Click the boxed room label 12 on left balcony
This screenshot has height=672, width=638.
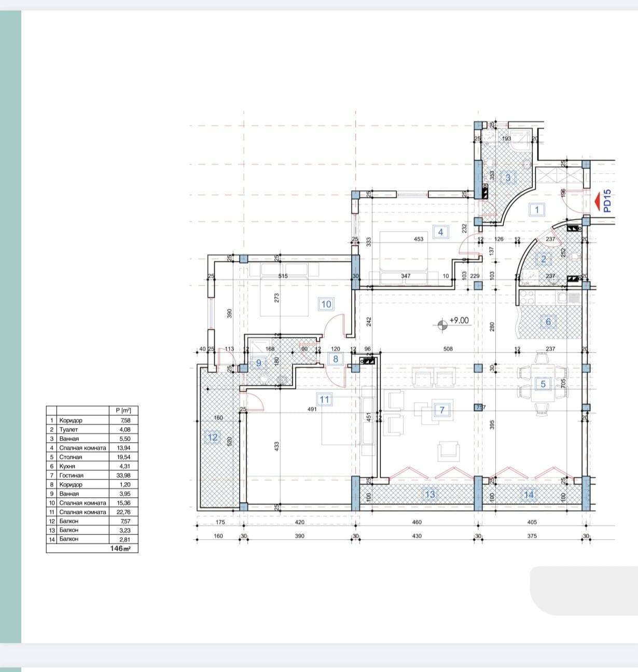tap(213, 437)
